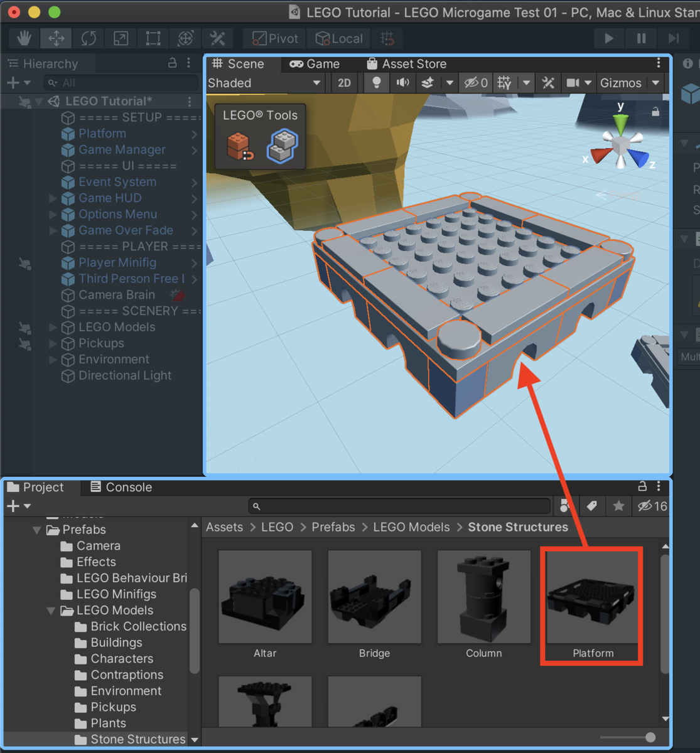Lock the Project panel

coord(642,486)
